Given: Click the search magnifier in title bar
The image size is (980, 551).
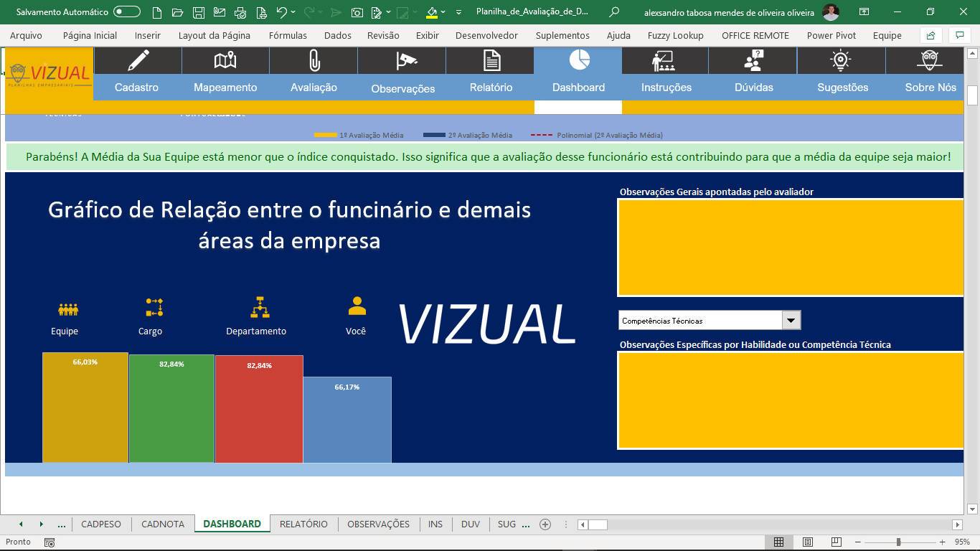Looking at the screenshot, I should (x=613, y=12).
